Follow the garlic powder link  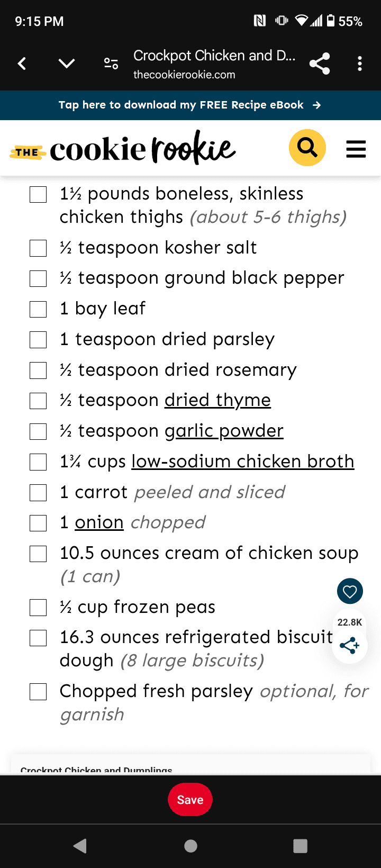click(x=224, y=431)
